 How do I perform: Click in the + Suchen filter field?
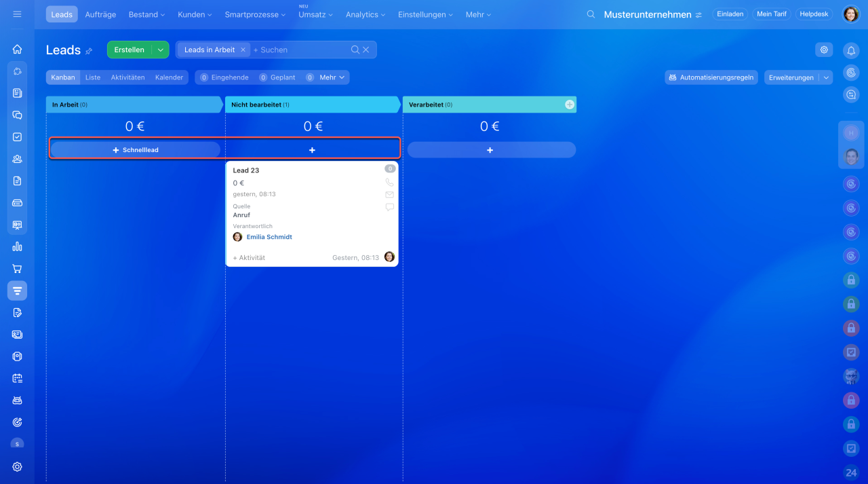[x=300, y=50]
